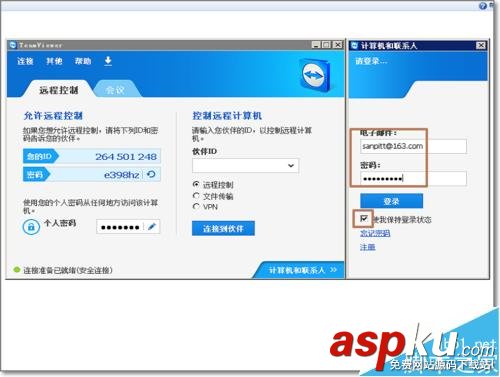Minimize the TeamViewer window
The width and height of the screenshot is (500, 377).
pos(316,45)
